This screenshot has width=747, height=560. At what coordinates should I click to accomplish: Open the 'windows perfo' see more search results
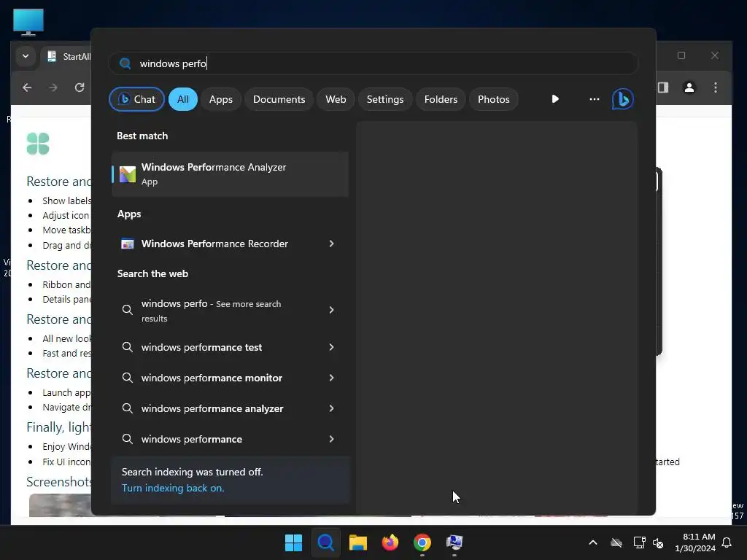[x=230, y=311]
